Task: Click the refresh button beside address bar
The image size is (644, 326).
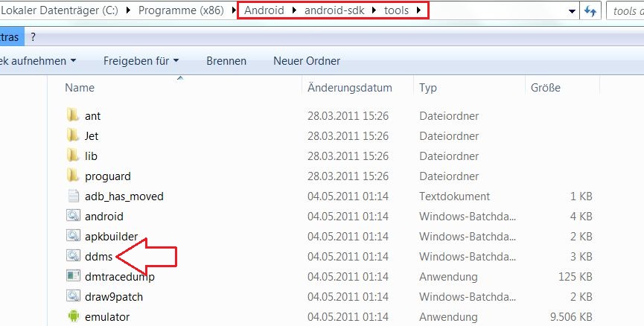Action: pyautogui.click(x=590, y=11)
